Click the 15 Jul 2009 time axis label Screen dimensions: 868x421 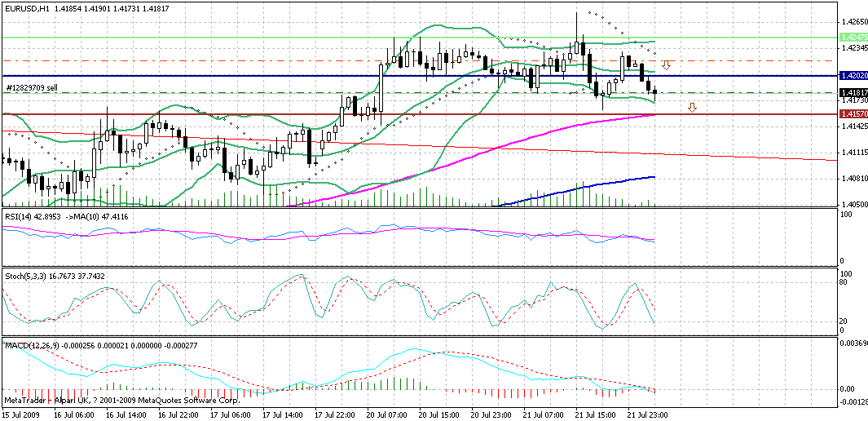click(x=19, y=414)
